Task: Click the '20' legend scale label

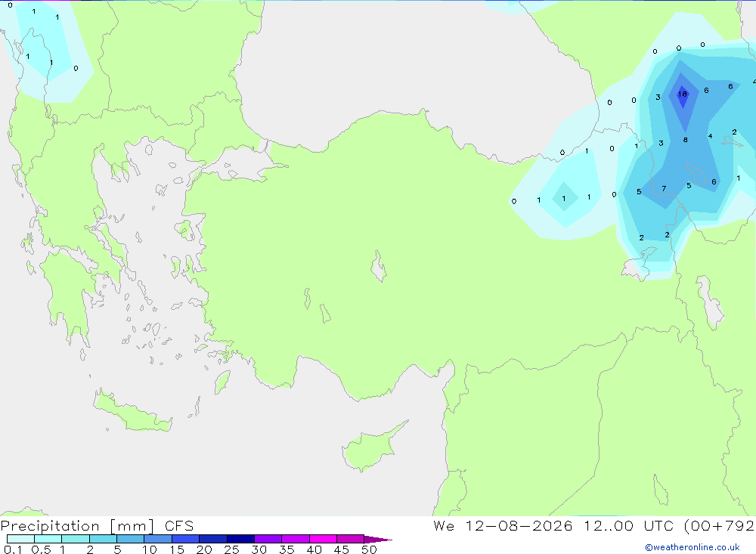Action: (204, 549)
